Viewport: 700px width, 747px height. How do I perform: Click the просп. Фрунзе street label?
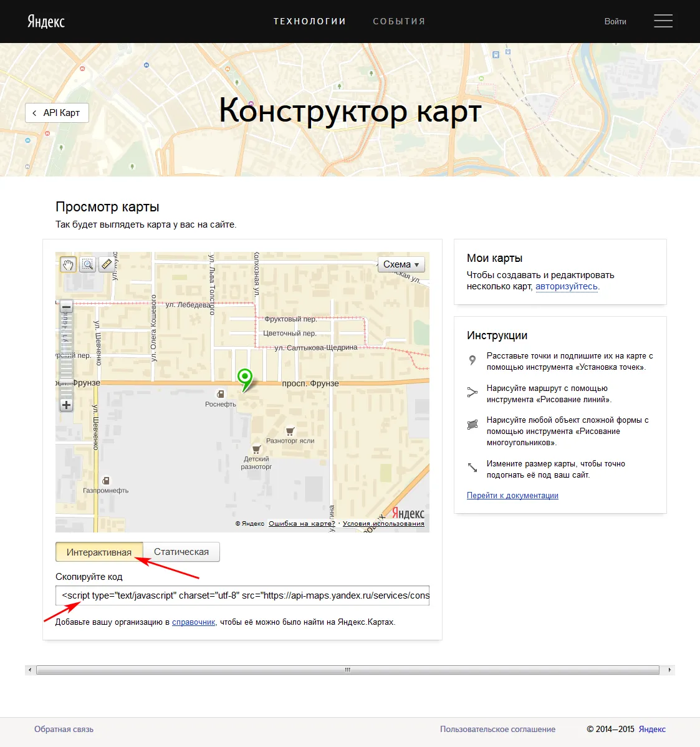click(310, 383)
